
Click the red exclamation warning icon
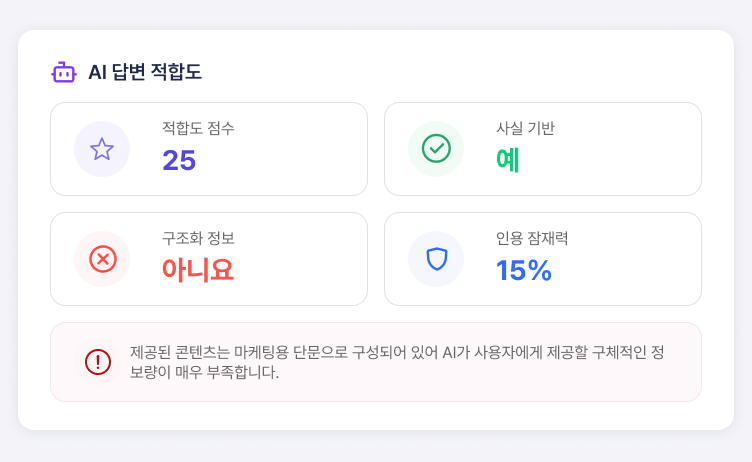tap(98, 362)
